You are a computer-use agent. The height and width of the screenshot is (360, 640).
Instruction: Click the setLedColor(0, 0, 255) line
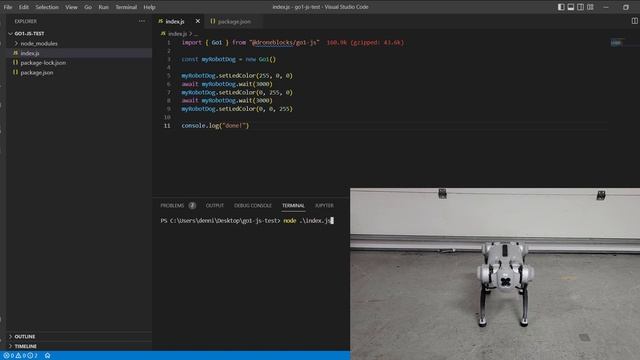point(237,109)
